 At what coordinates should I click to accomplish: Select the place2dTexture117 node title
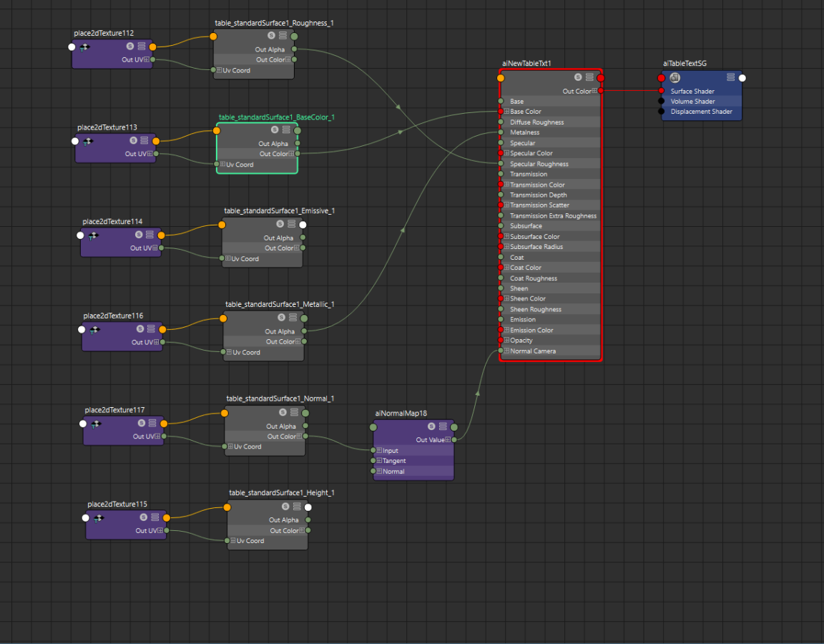click(114, 410)
